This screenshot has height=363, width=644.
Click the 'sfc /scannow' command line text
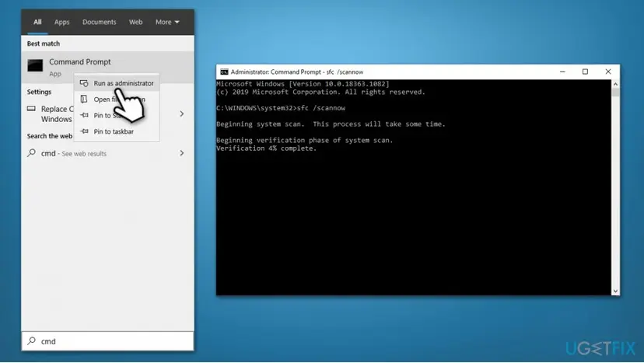[320, 108]
